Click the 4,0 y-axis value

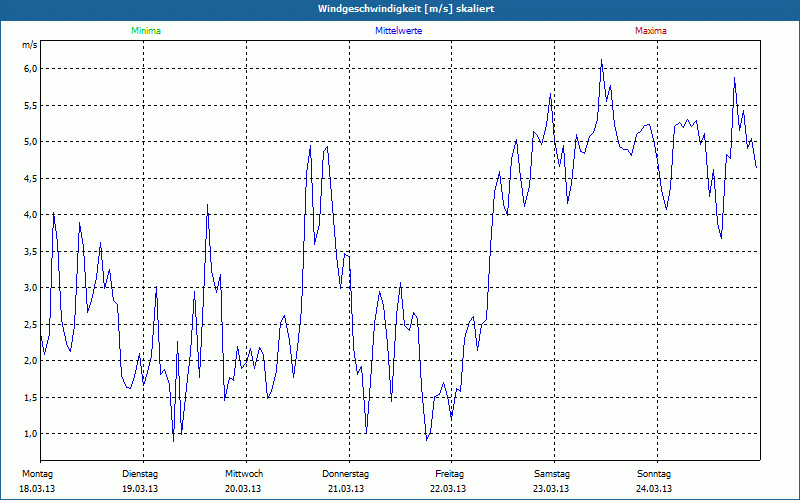pyautogui.click(x=30, y=215)
